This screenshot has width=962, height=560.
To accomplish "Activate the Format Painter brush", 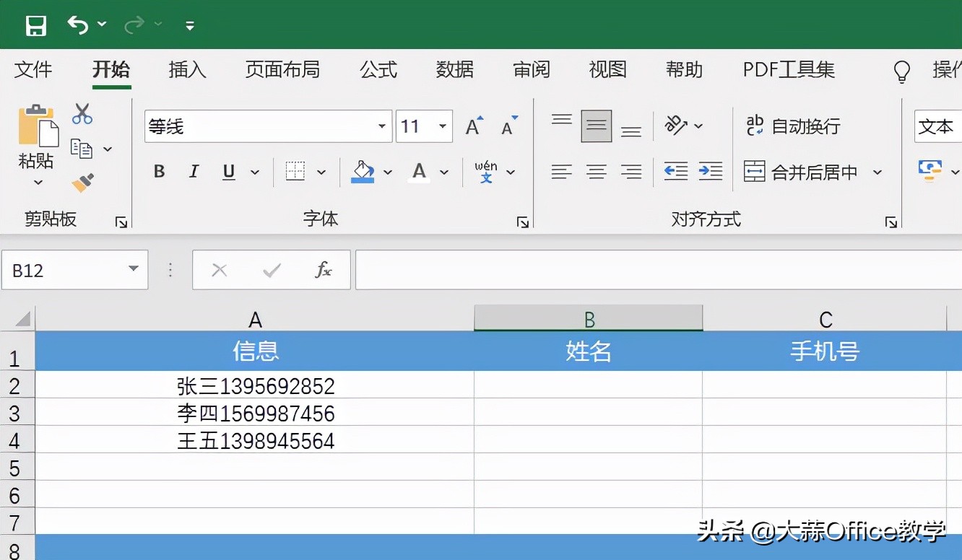I will click(x=83, y=182).
